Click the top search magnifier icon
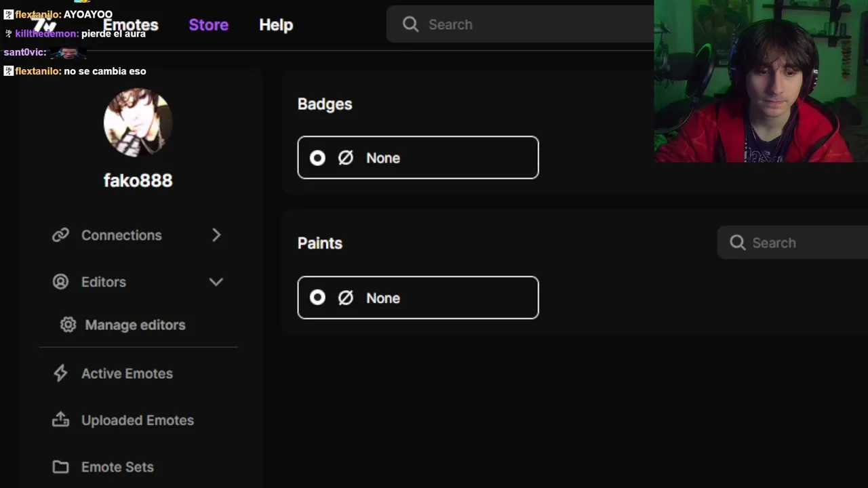The width and height of the screenshot is (868, 488). click(410, 24)
